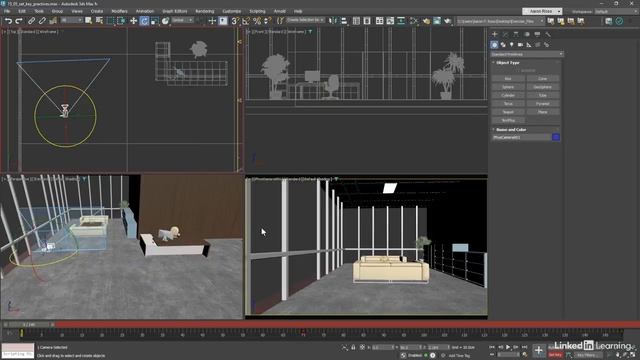This screenshot has height=360, width=640.
Task: Activate the Unlink Selection tool
Action: (x=42, y=21)
